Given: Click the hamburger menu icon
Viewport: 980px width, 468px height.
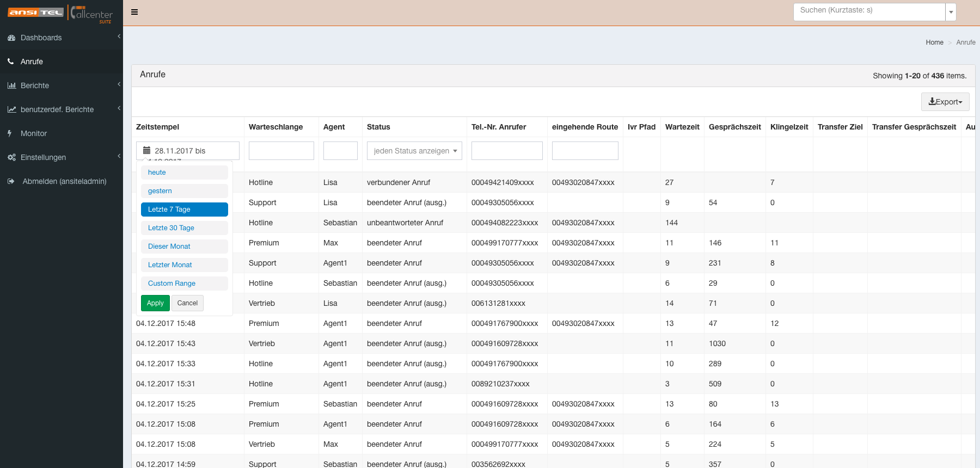Looking at the screenshot, I should point(134,12).
